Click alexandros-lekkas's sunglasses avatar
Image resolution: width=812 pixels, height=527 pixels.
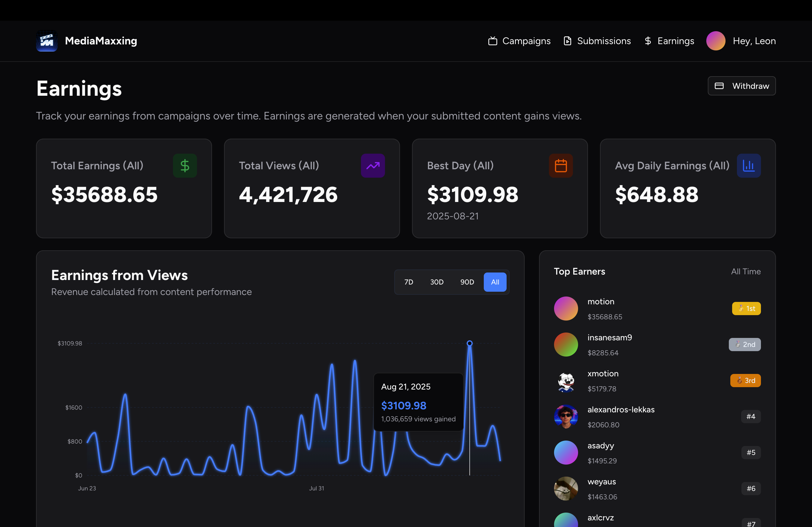[566, 417]
